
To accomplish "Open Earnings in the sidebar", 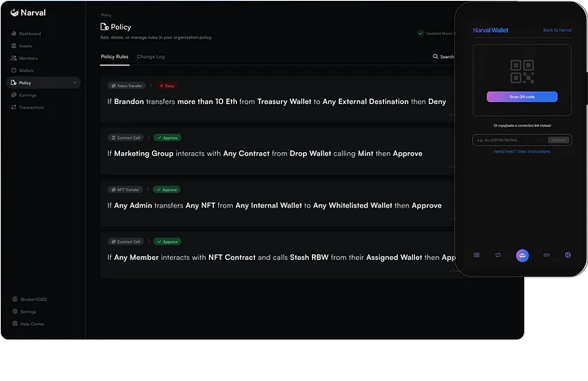I will (x=24, y=95).
